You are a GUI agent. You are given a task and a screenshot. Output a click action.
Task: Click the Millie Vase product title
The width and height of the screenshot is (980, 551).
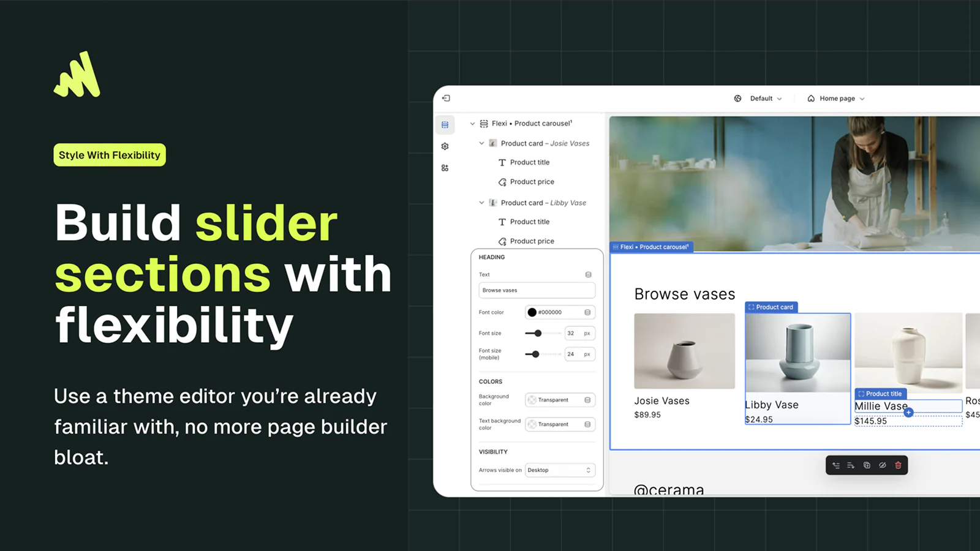point(881,406)
